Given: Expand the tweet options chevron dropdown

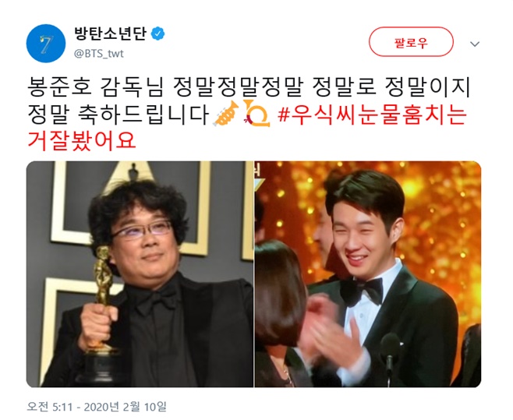Looking at the screenshot, I should click(x=475, y=44).
